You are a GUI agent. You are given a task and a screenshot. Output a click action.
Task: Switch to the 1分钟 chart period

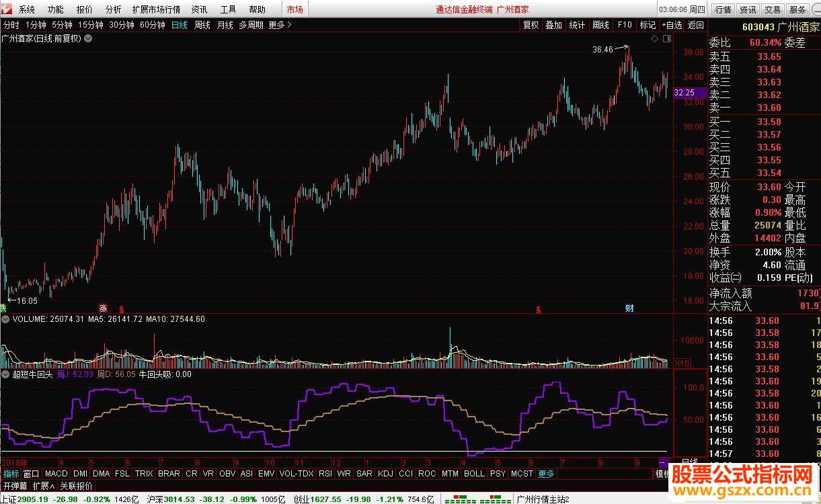[x=36, y=25]
